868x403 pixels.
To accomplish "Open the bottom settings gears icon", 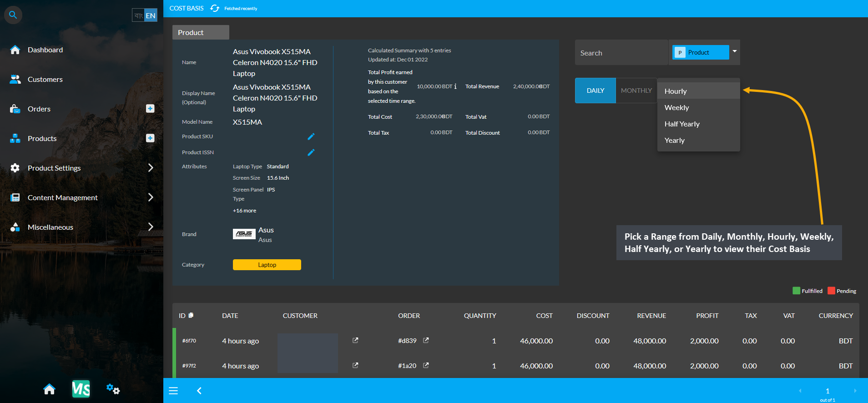I will (113, 389).
